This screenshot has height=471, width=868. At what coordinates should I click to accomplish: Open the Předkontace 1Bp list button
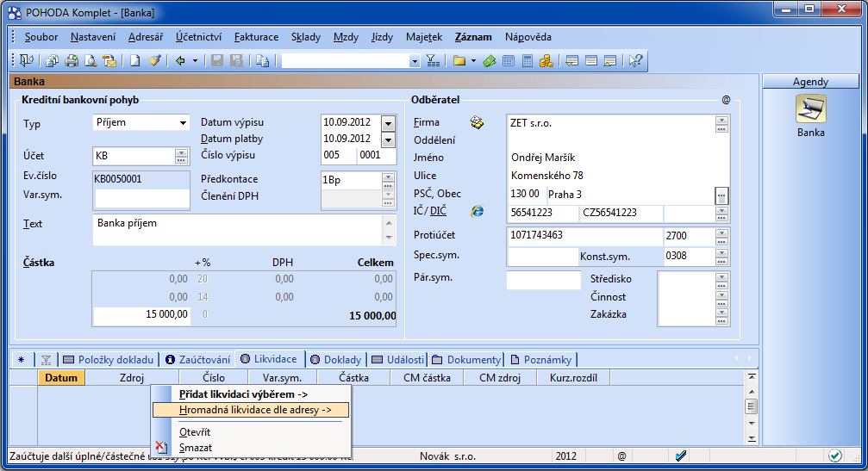pos(388,180)
